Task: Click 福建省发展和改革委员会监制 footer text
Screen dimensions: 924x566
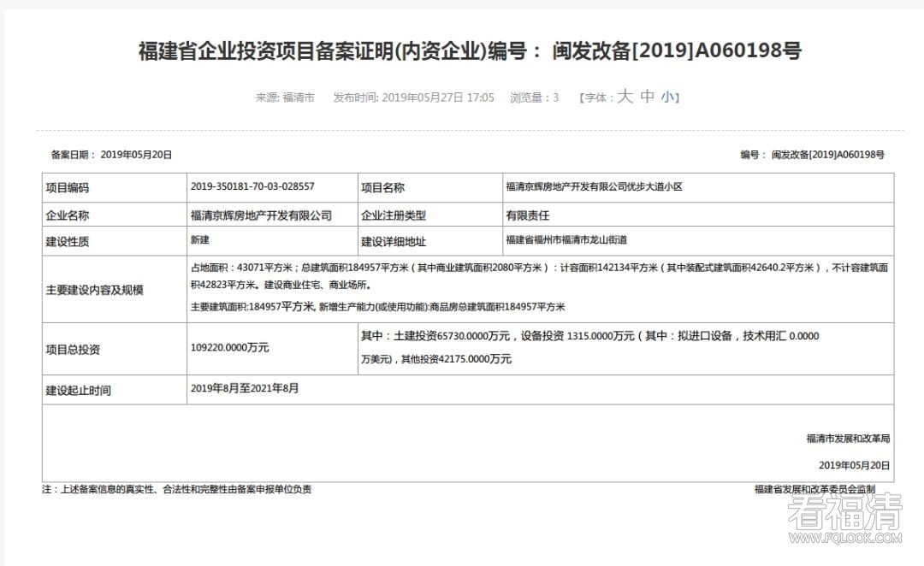Action: click(815, 489)
